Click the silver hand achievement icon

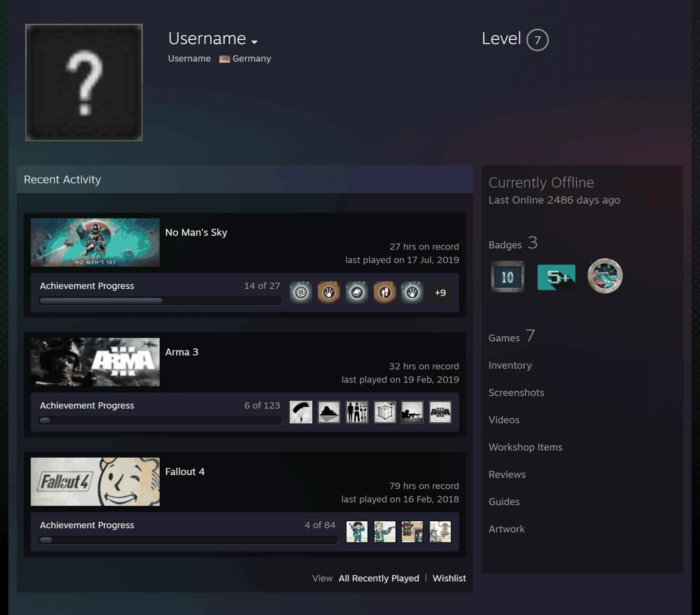(x=412, y=292)
